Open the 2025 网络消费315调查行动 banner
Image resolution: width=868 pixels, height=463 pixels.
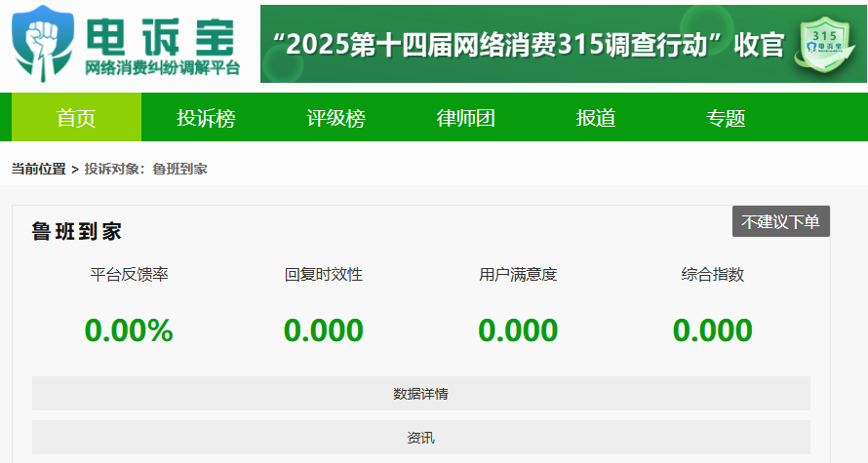click(530, 45)
